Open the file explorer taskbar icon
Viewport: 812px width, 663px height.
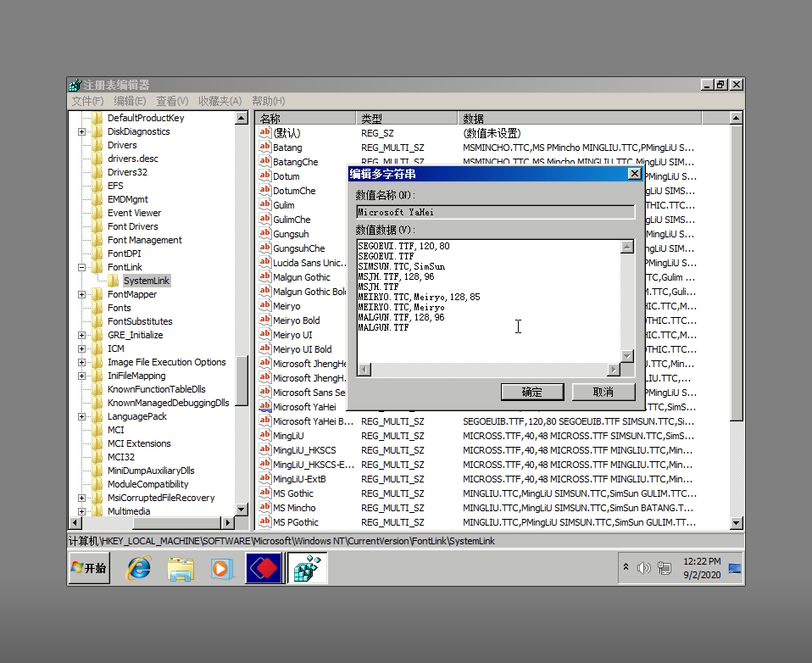(x=181, y=569)
